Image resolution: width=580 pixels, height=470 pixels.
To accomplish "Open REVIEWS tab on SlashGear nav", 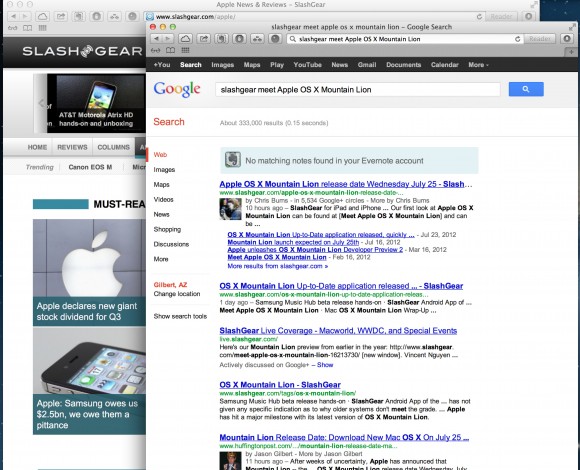I will 72,147.
